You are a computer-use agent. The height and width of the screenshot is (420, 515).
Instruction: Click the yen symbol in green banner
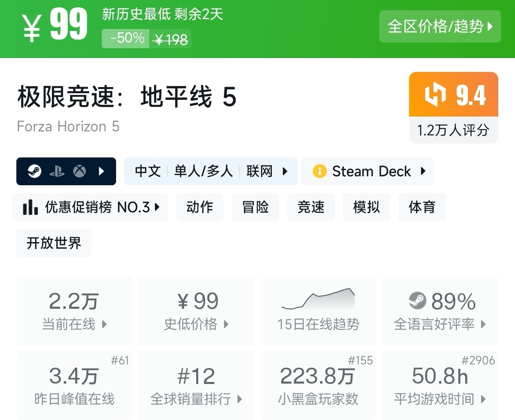(32, 29)
